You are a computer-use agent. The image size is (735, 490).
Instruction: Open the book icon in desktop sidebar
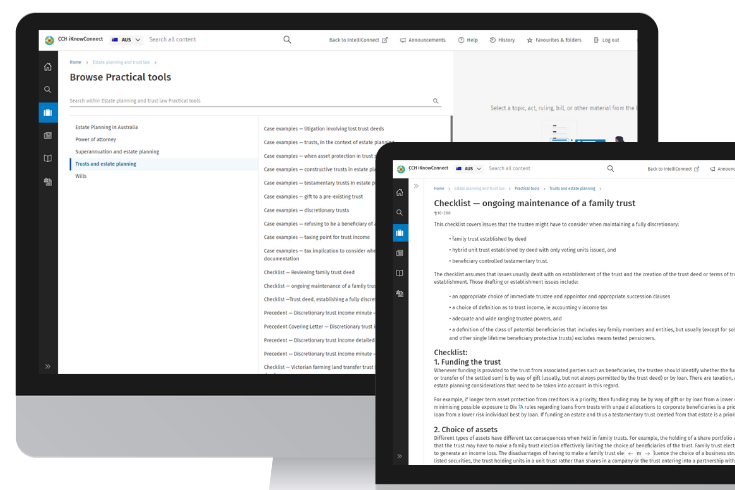(47, 158)
